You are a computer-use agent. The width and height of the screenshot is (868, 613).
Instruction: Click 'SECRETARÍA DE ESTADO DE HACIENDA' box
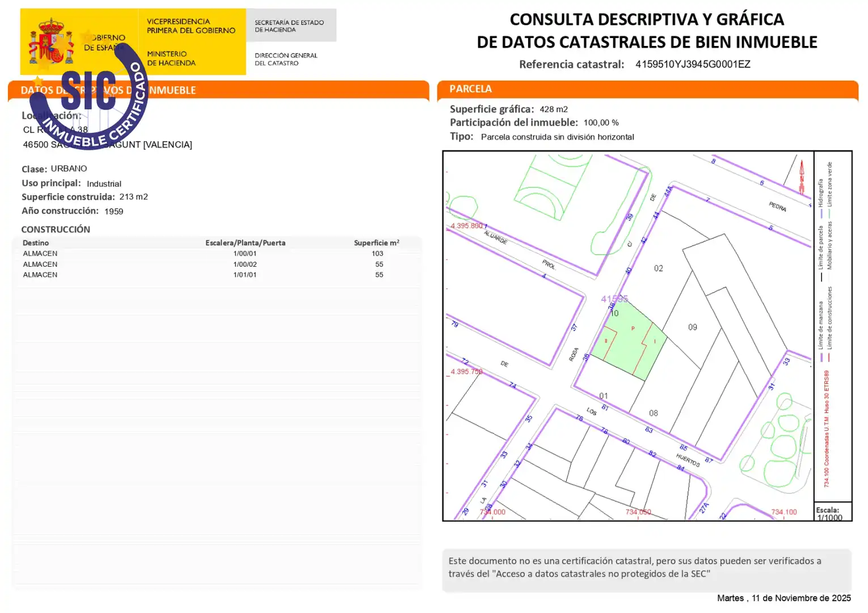click(291, 26)
